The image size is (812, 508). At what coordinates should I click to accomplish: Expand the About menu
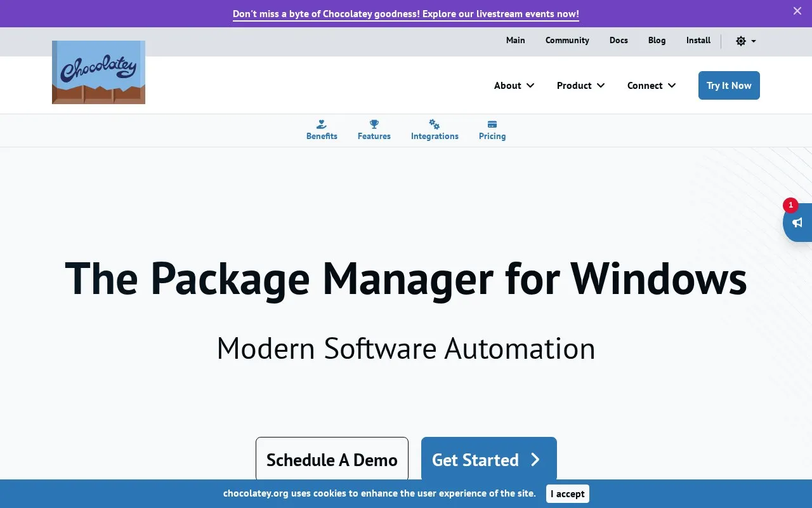[514, 86]
